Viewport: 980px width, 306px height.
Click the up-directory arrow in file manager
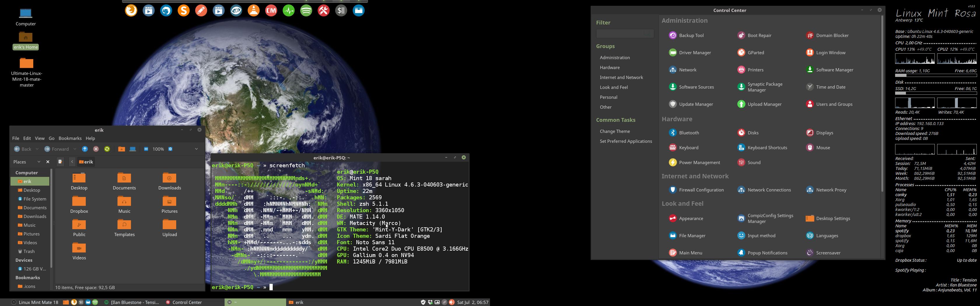(x=85, y=149)
